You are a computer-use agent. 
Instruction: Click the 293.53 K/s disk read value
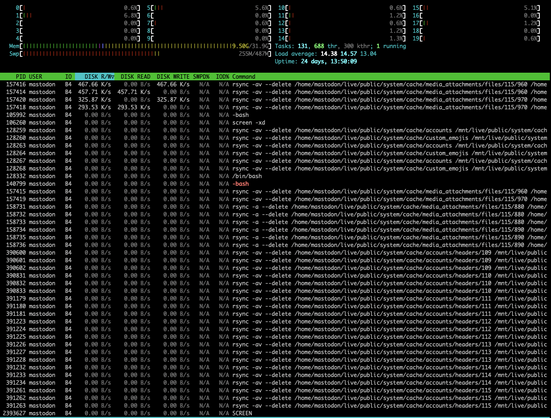point(134,107)
